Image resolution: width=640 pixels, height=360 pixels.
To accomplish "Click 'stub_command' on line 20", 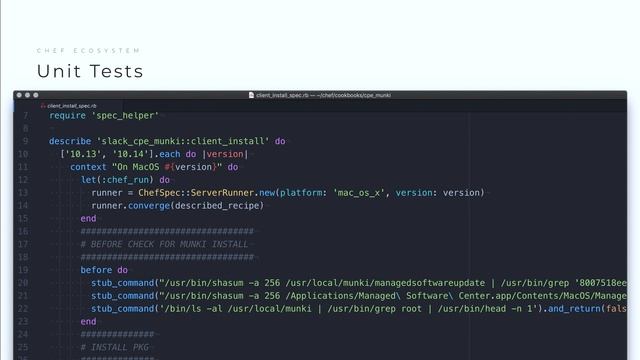I will [x=122, y=283].
